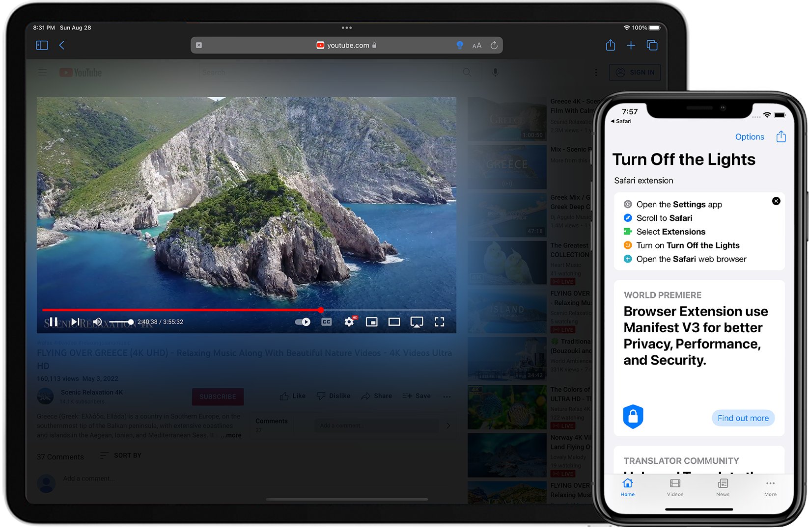Tap the Turn Off the Lights lamp icon
The image size is (809, 532).
coord(460,45)
